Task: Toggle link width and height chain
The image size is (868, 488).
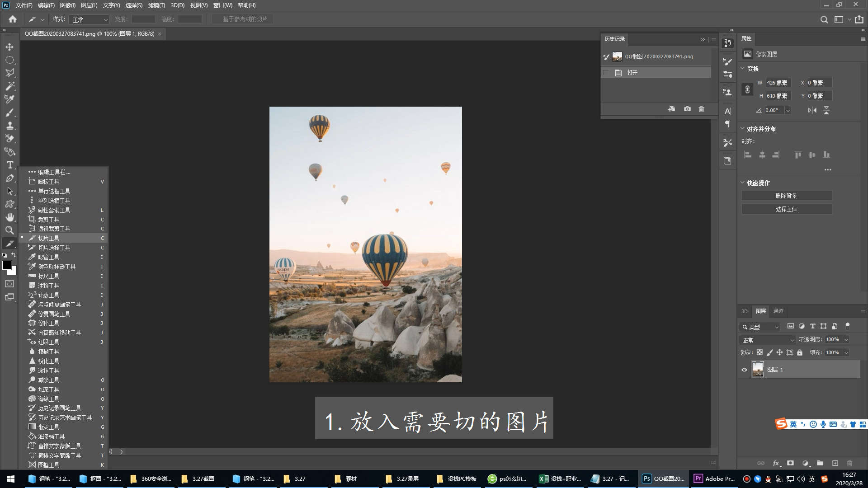Action: coord(747,89)
